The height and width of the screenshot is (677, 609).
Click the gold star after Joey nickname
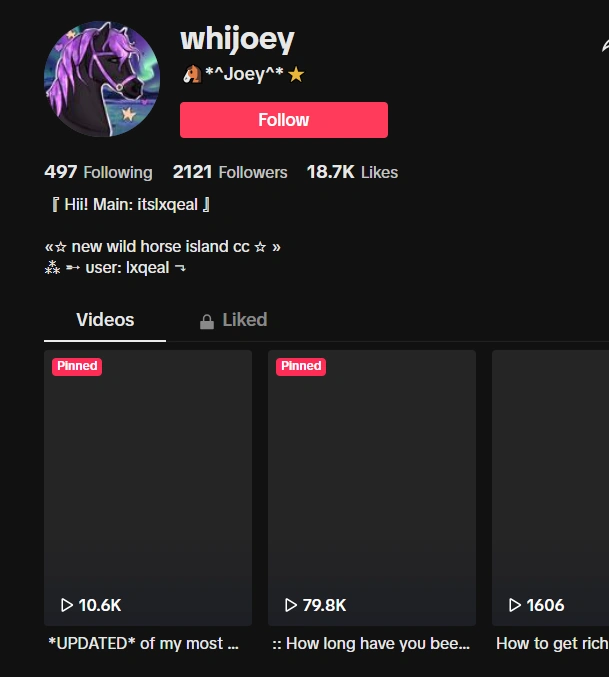tap(296, 75)
